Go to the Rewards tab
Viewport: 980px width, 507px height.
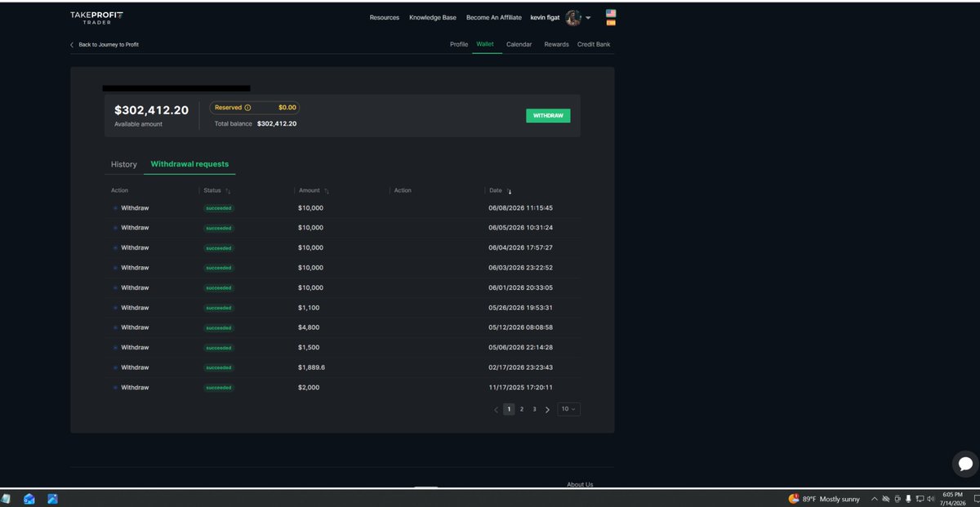(556, 44)
